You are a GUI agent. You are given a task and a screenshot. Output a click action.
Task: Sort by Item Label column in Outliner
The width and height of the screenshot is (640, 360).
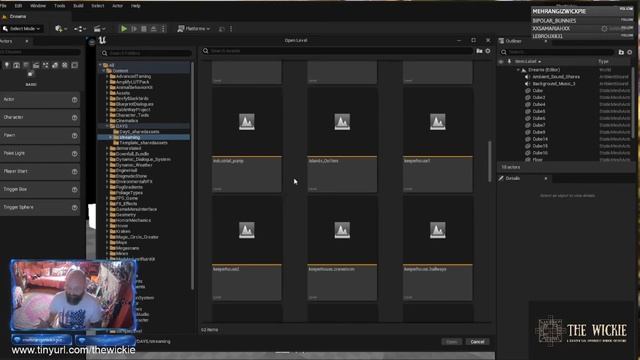[x=527, y=62]
